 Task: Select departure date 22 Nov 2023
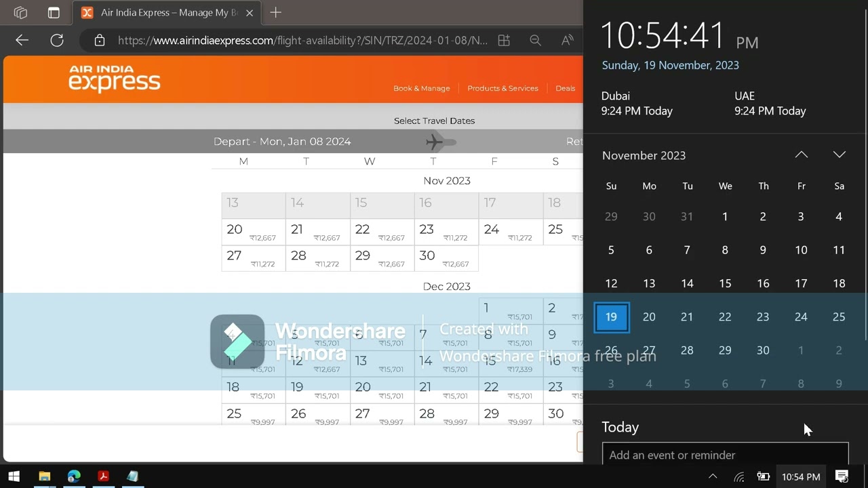382,232
